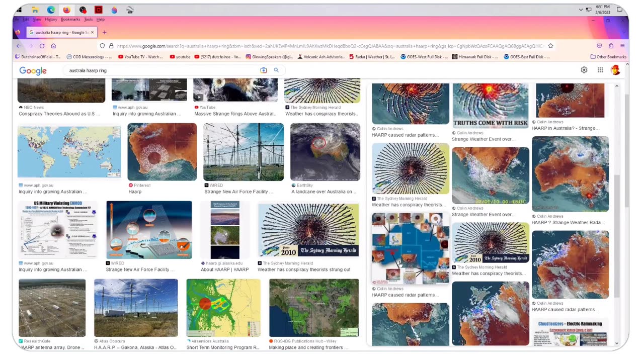Open File Explorer from the taskbar
Viewport: 644px width, 362px height.
pyautogui.click(x=35, y=10)
